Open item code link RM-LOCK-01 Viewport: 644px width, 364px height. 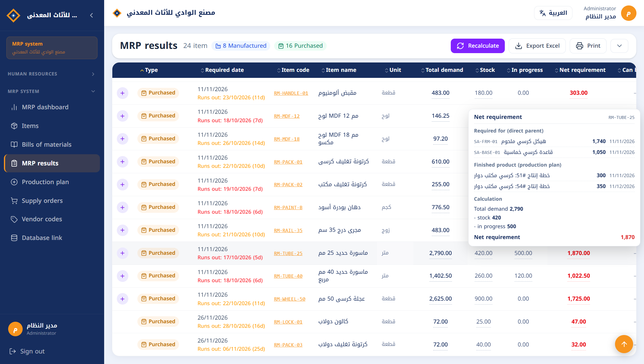(288, 322)
